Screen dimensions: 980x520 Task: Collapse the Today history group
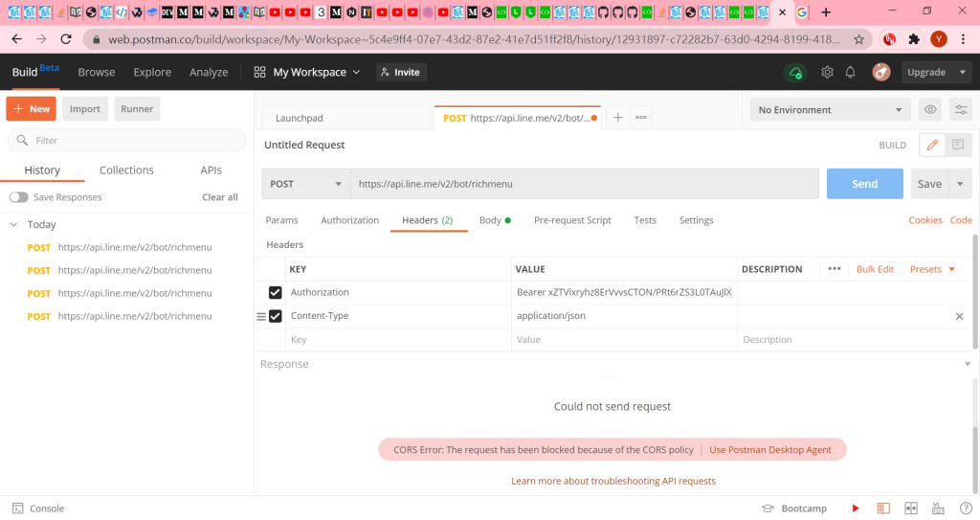(x=13, y=225)
